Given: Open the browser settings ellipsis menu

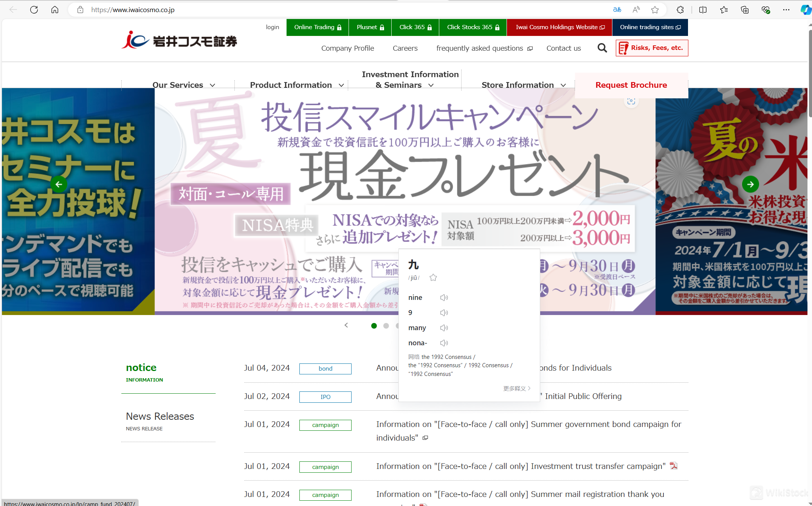Looking at the screenshot, I should pos(786,10).
